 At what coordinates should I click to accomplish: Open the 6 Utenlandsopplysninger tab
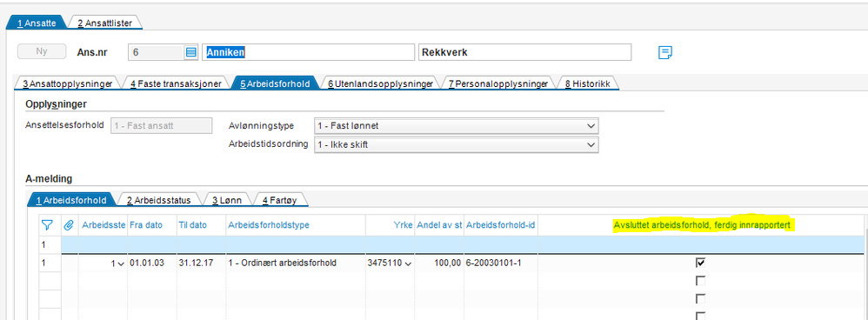(380, 83)
